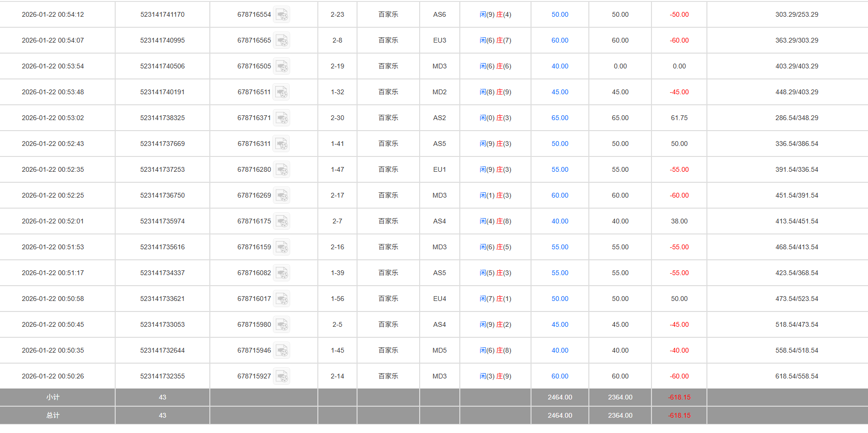The width and height of the screenshot is (868, 433).
Task: Open video replay for round 678716554
Action: [282, 15]
